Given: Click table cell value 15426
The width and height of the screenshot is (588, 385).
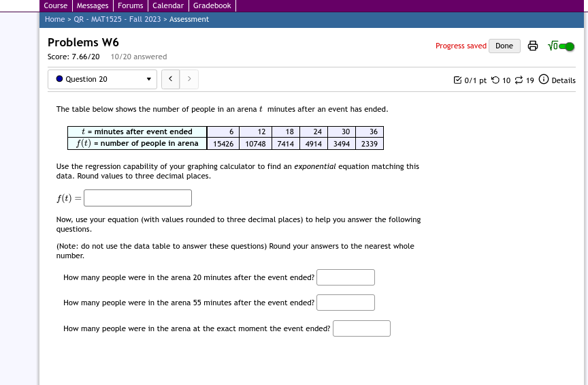Looking at the screenshot, I should (223, 144).
